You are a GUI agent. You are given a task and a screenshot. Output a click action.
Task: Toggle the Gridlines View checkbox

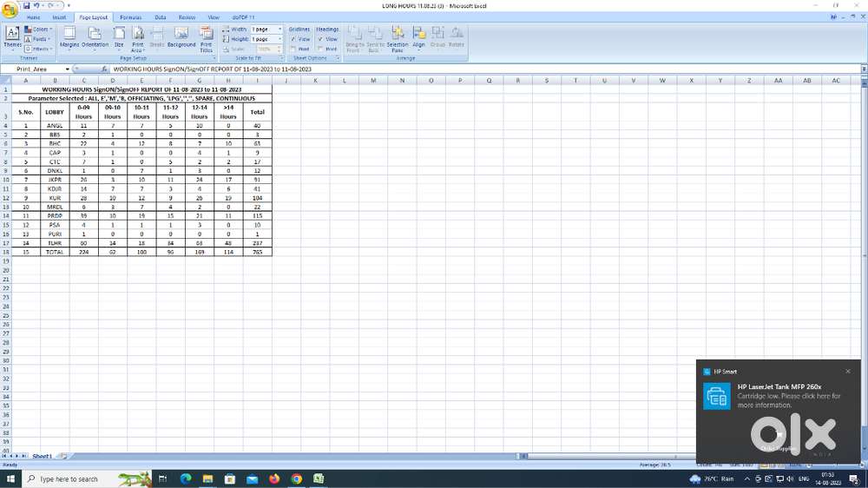pos(294,39)
